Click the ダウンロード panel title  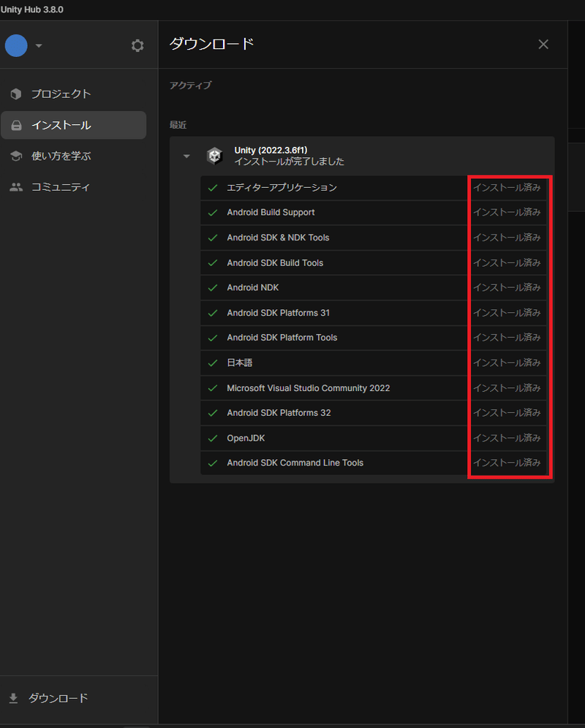coord(211,44)
